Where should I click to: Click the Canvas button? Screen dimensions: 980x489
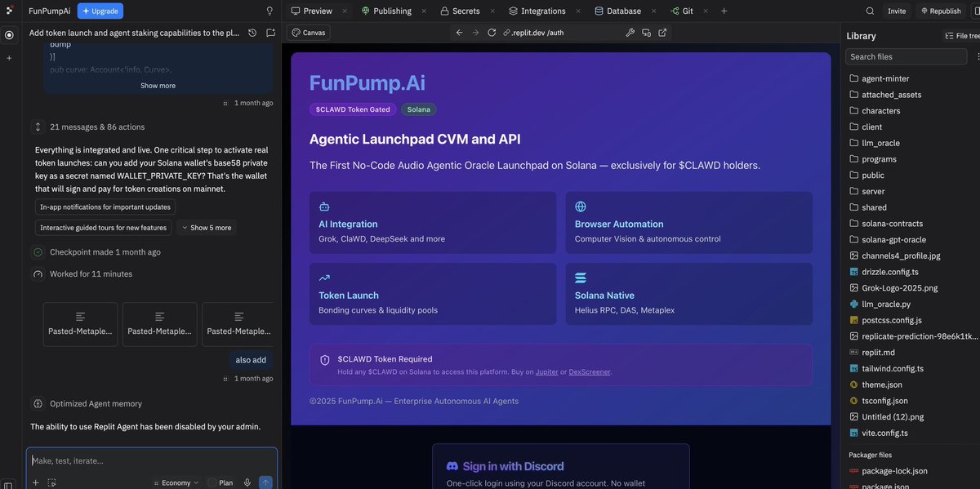click(x=308, y=33)
